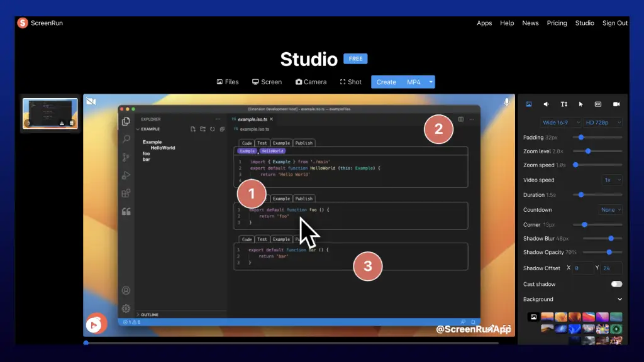Toggle the disabled camera icon on the preview
Screen dimensions: 644x362
click(91, 101)
